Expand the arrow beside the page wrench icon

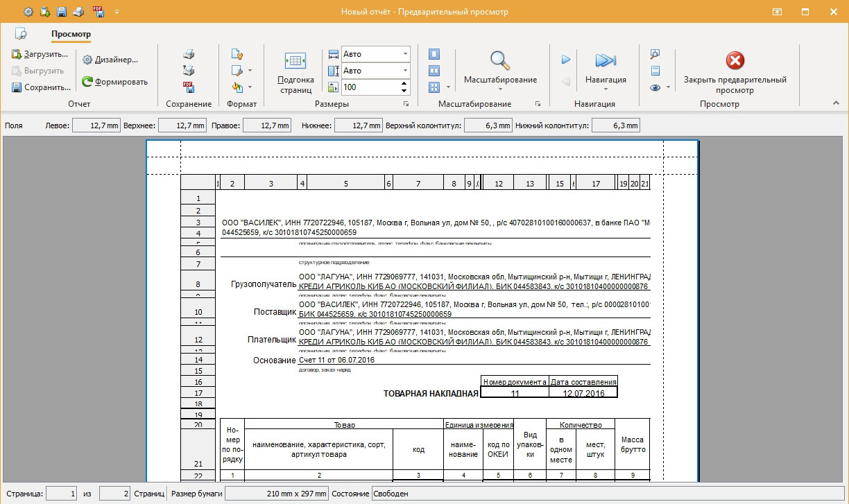250,71
